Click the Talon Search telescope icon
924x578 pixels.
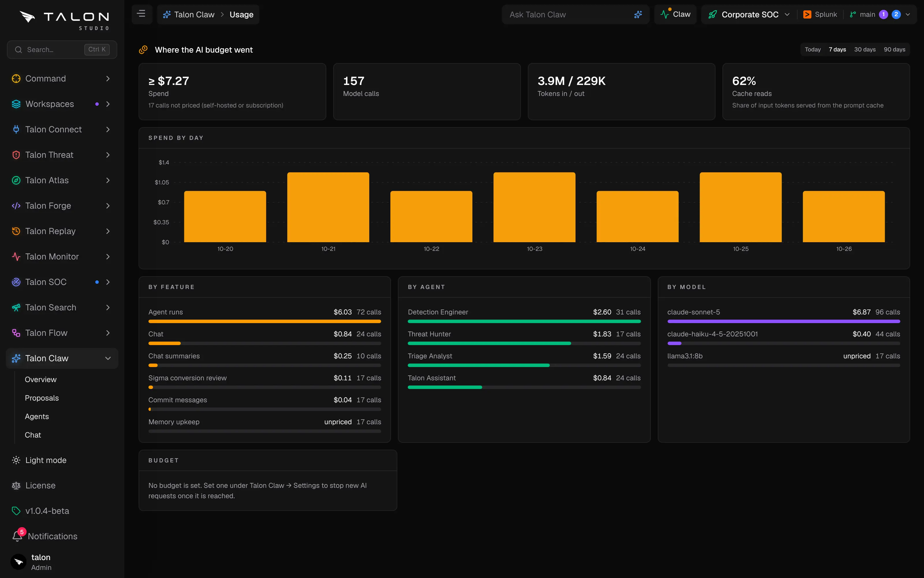click(x=16, y=307)
